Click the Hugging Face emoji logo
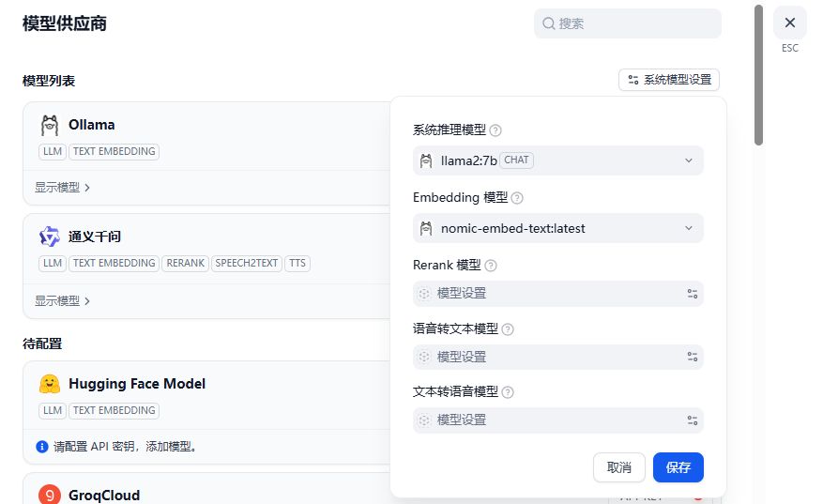The width and height of the screenshot is (823, 504). tap(50, 384)
